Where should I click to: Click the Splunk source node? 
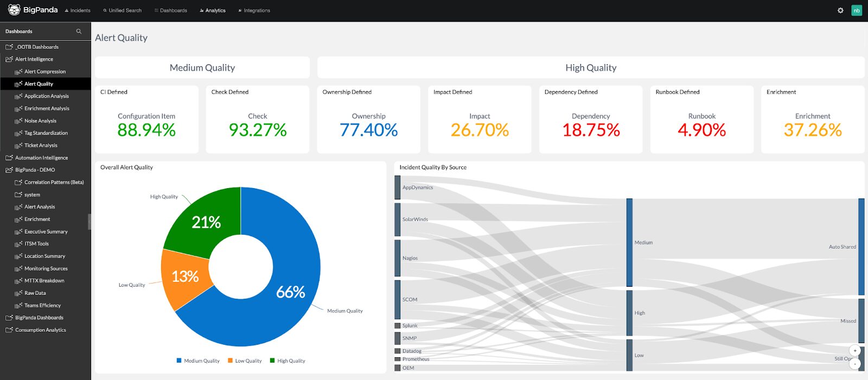pyautogui.click(x=398, y=326)
